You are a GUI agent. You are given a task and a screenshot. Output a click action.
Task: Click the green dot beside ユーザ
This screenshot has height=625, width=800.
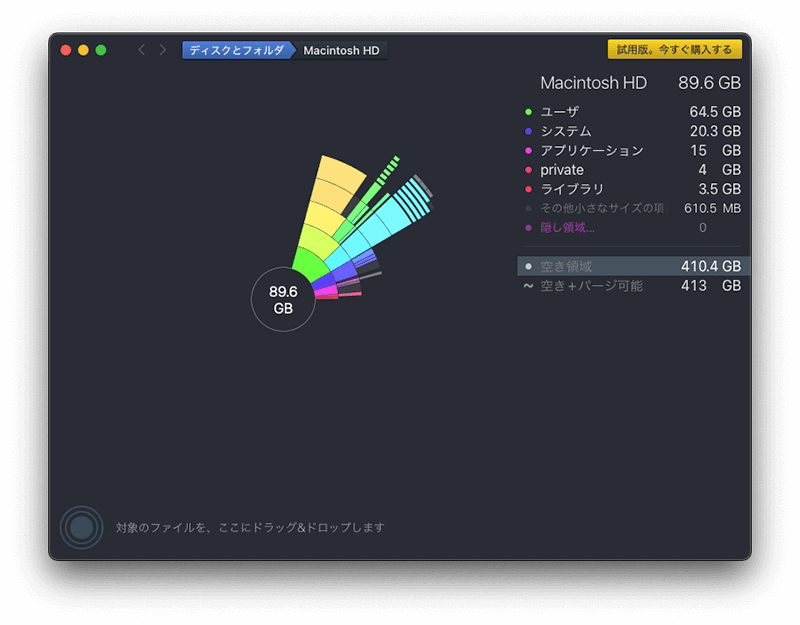pyautogui.click(x=529, y=112)
